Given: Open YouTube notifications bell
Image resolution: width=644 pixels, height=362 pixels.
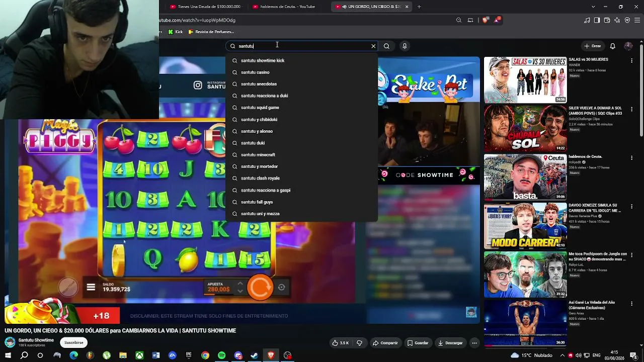Looking at the screenshot, I should [x=612, y=46].
